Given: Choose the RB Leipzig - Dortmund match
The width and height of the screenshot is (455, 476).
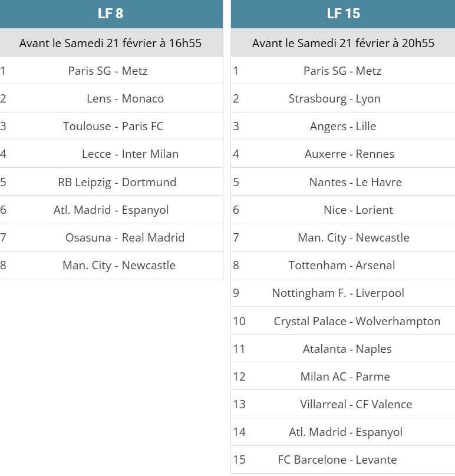Looking at the screenshot, I should (x=117, y=182).
